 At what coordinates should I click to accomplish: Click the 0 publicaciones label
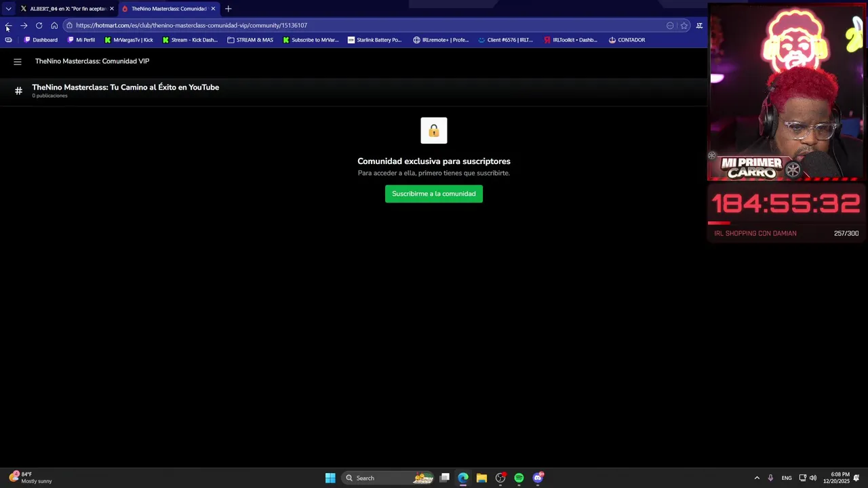[50, 96]
